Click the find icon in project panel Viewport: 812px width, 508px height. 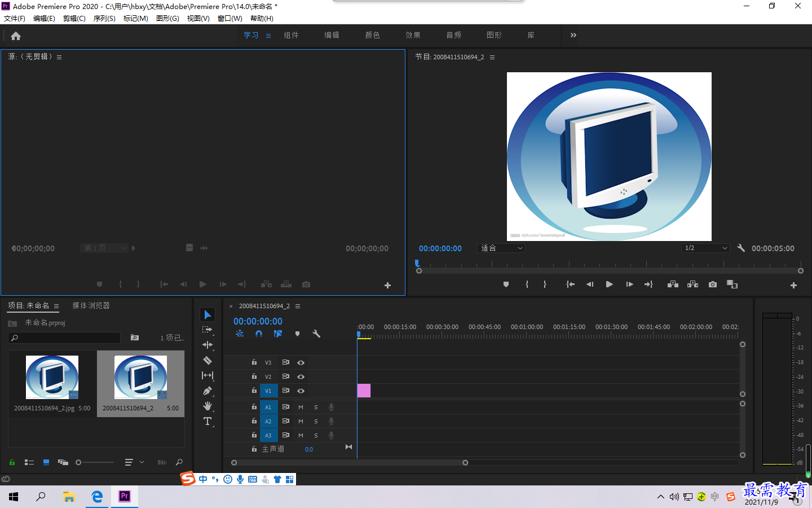pos(179,462)
